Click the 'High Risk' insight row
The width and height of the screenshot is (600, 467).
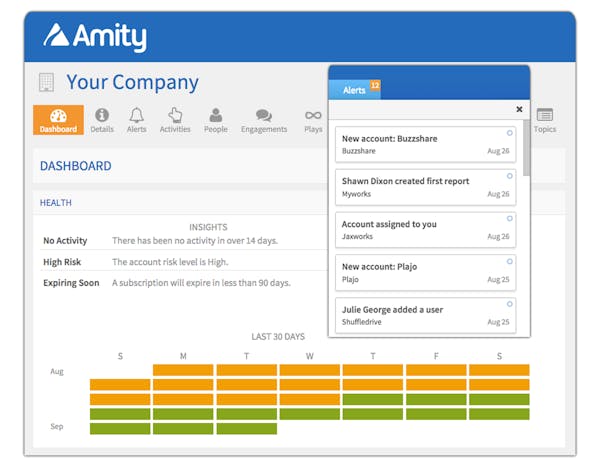(184, 262)
